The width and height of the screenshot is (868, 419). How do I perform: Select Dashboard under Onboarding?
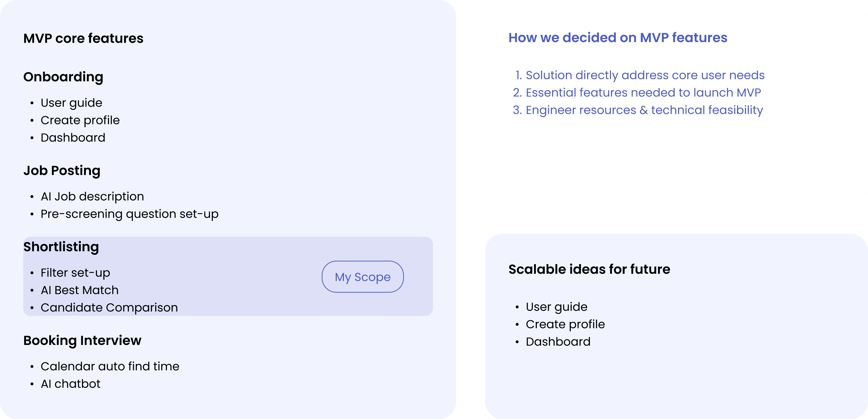[x=73, y=138]
